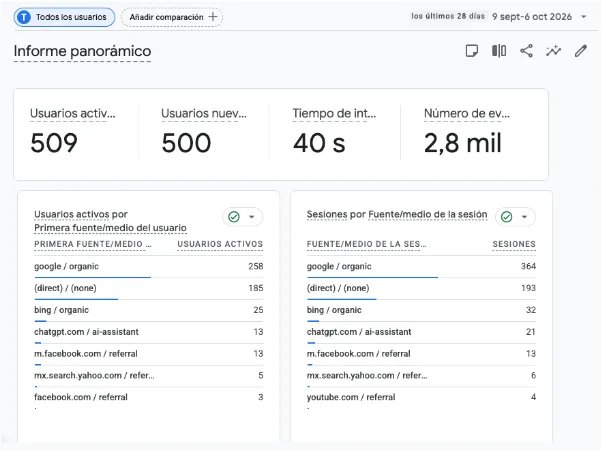
Task: Click the plus icon in Añadir comparación
Action: click(213, 17)
